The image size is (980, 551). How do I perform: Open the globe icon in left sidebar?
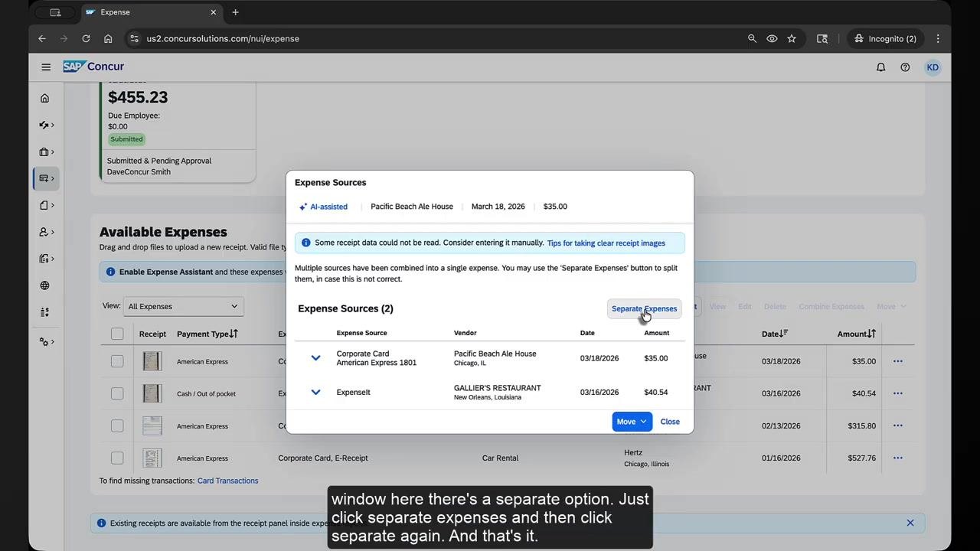pyautogui.click(x=44, y=285)
